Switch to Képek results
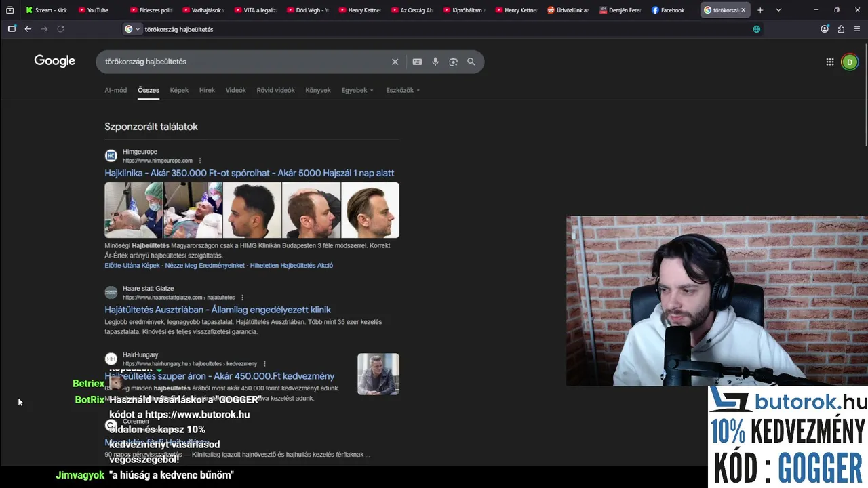Image resolution: width=868 pixels, height=488 pixels. (179, 90)
